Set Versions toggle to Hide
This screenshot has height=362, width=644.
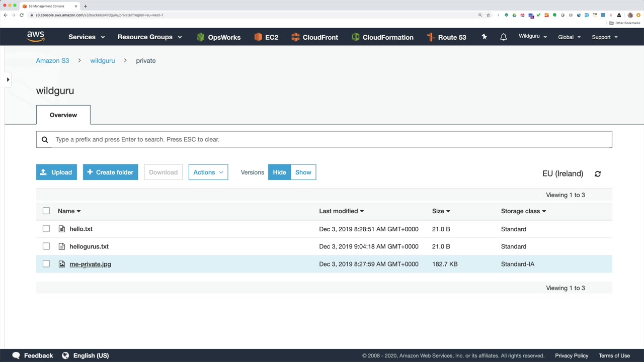279,172
